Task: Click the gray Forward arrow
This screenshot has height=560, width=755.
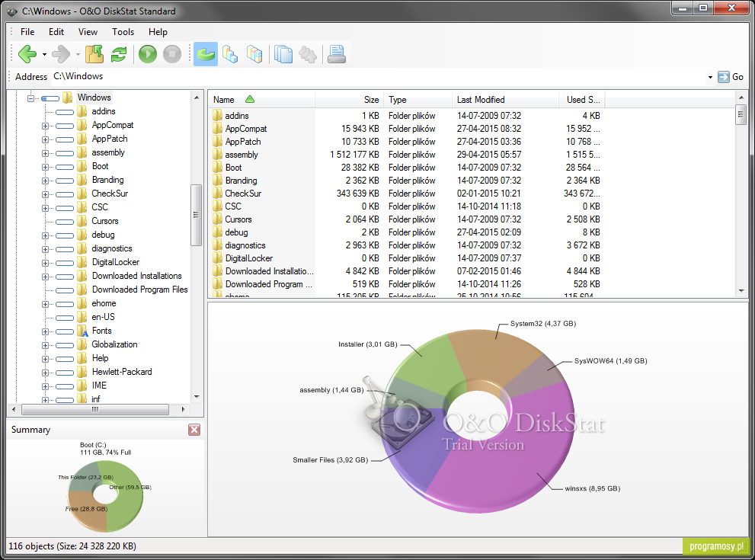Action: (61, 54)
